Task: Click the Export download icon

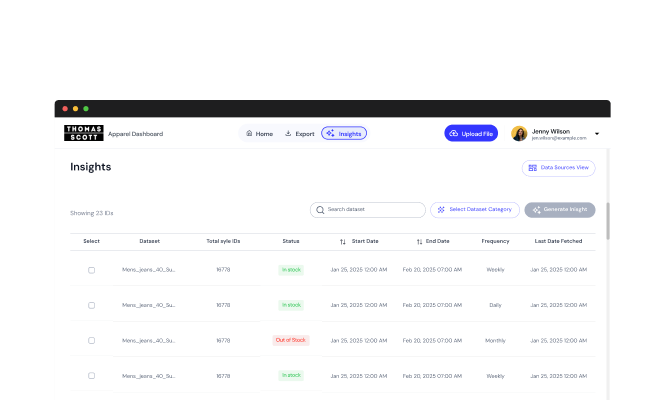Action: pyautogui.click(x=288, y=133)
